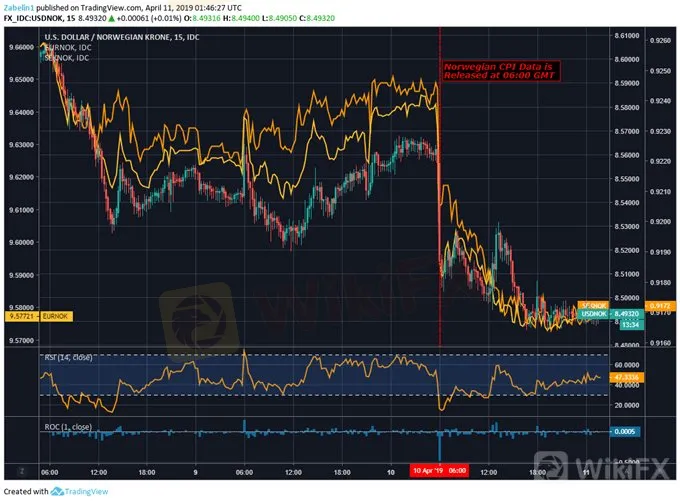This screenshot has height=502, width=680.
Task: Open the Zabelin1 author profile link
Action: point(19,7)
